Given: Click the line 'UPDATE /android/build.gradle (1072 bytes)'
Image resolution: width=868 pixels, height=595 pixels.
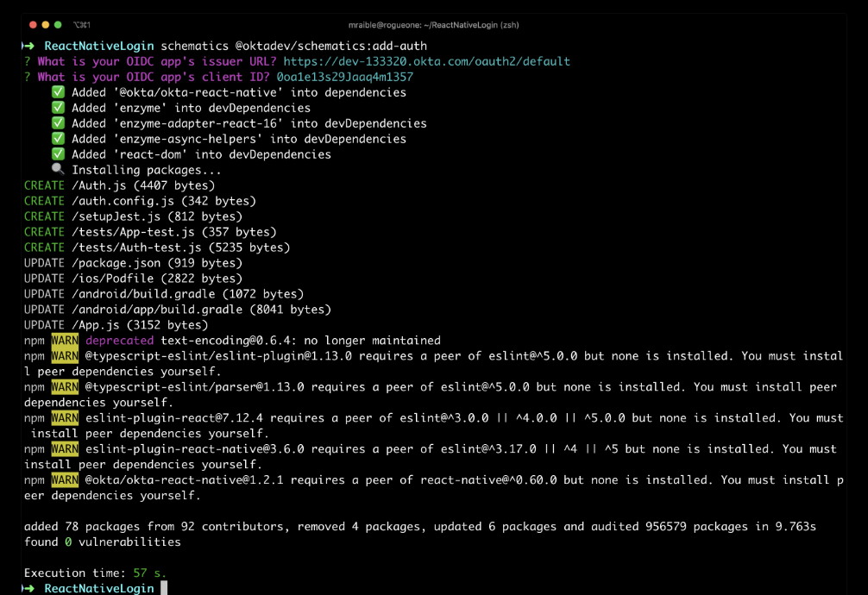Looking at the screenshot, I should click(164, 294).
